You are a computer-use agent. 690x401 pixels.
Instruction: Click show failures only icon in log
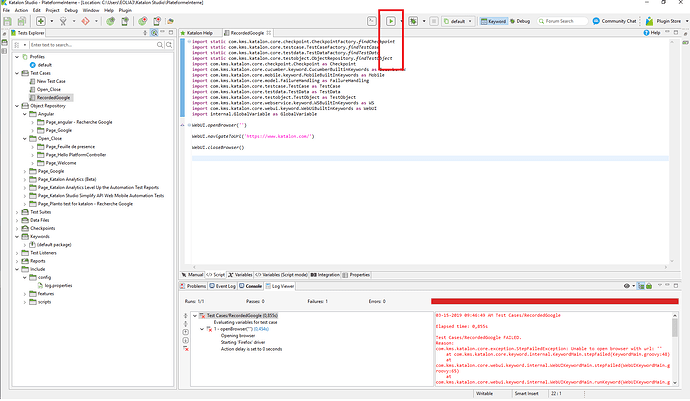coord(186,349)
